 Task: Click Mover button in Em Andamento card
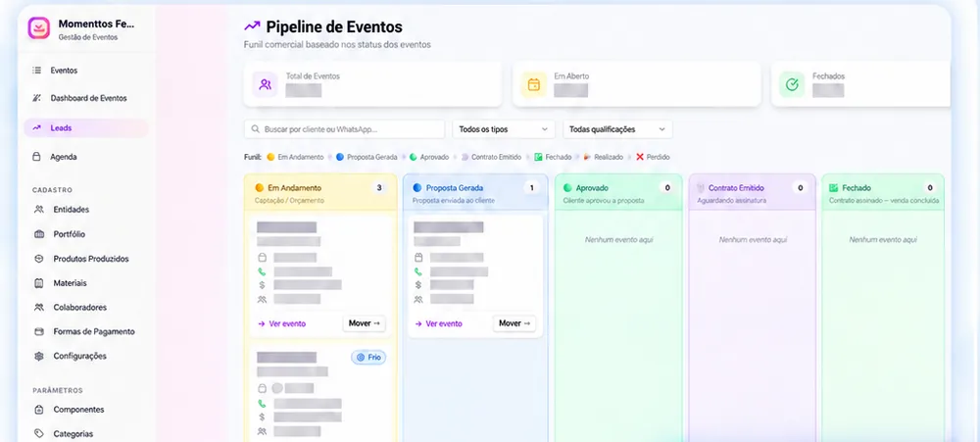click(x=364, y=323)
